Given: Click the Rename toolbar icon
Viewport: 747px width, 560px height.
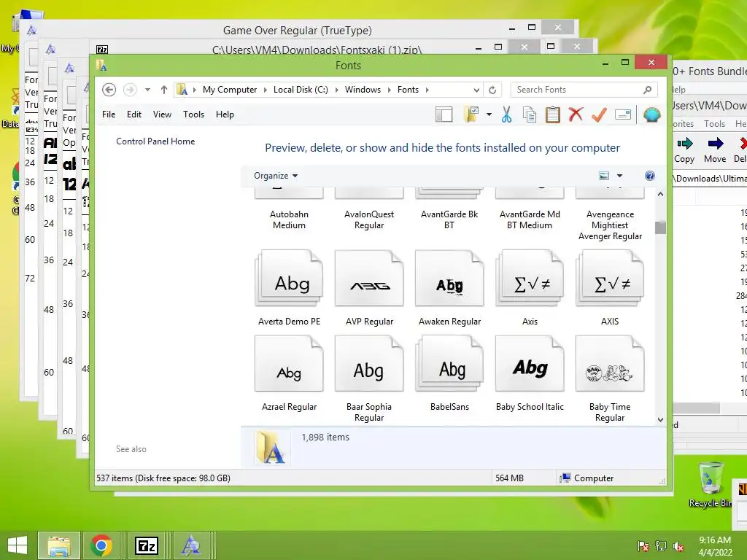Looking at the screenshot, I should point(623,114).
